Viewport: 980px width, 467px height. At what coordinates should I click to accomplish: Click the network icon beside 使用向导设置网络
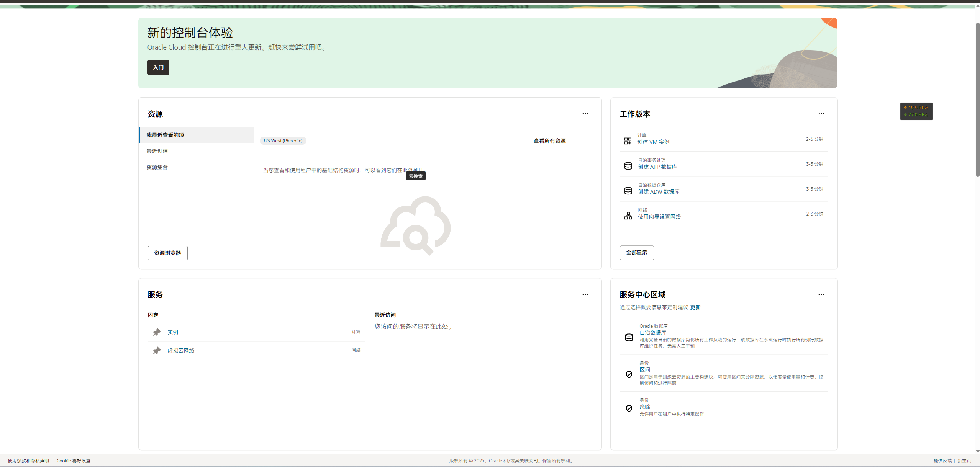[x=628, y=216]
